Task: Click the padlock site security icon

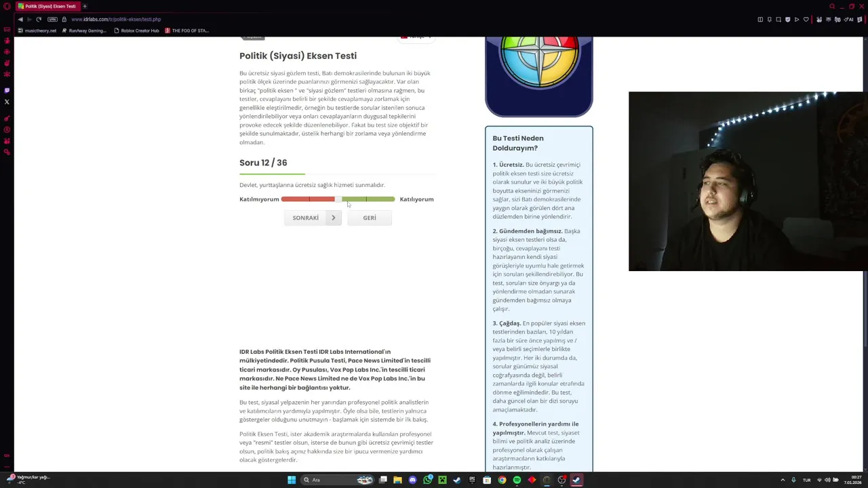Action: click(64, 19)
